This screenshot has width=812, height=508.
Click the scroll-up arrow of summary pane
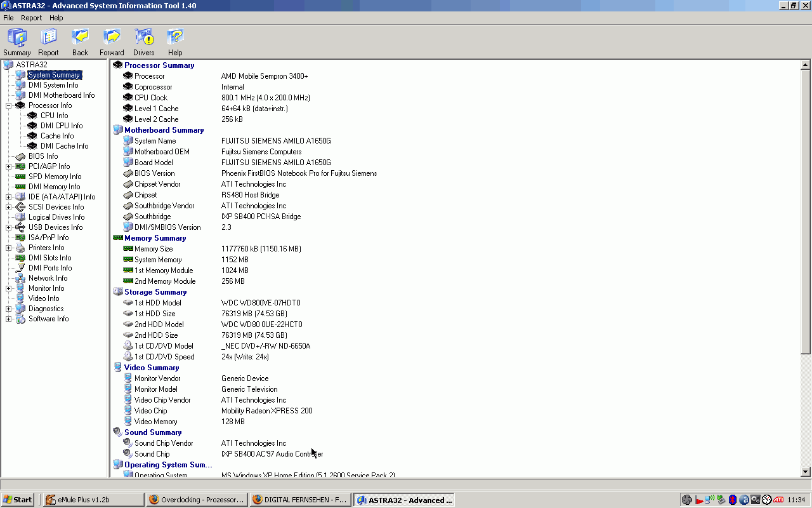[806, 65]
